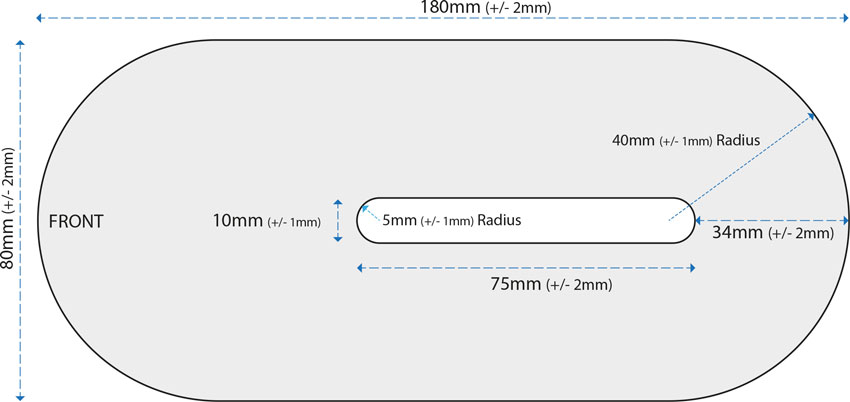This screenshot has height=402, width=850.
Task: Click top arrowhead of 80mm dimension line
Action: click(21, 43)
